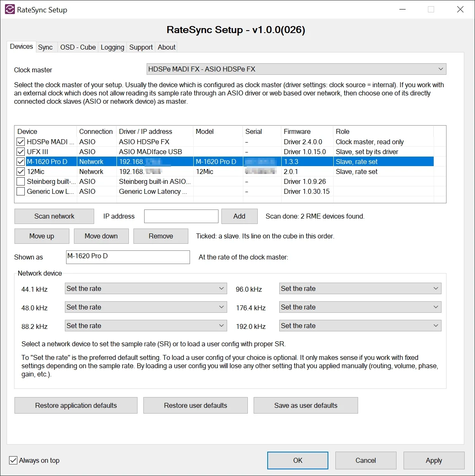Click the Move up button
Image resolution: width=475 pixels, height=476 pixels.
[x=42, y=236]
